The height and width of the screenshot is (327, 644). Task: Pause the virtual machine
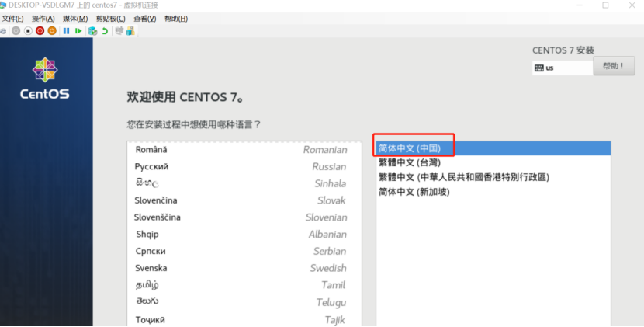point(66,31)
